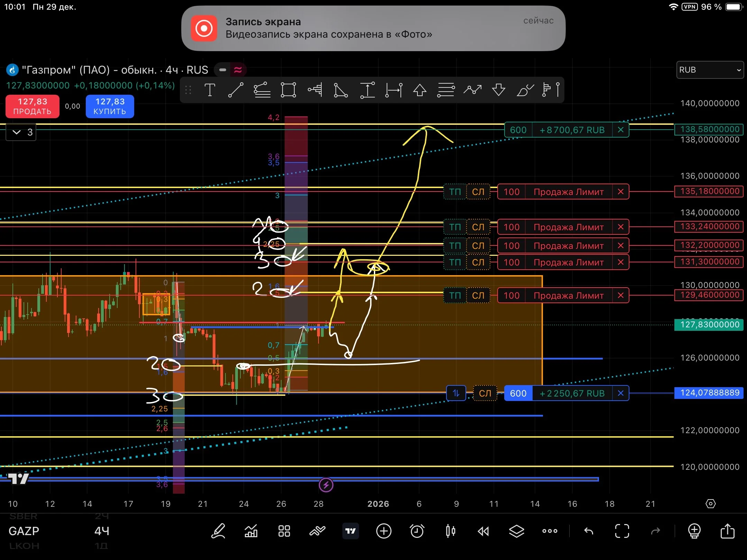Open the Запись экрана notification banner
Screen dimensions: 747x560
pyautogui.click(x=373, y=28)
